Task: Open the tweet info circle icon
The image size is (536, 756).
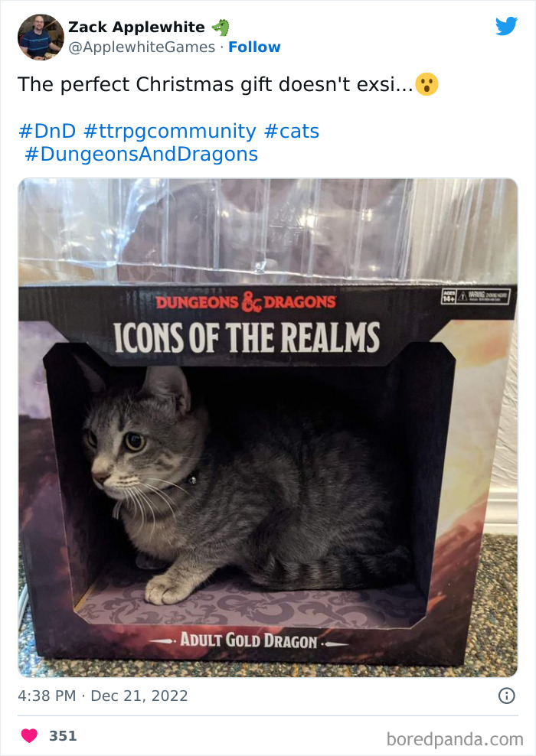Action: 507,696
